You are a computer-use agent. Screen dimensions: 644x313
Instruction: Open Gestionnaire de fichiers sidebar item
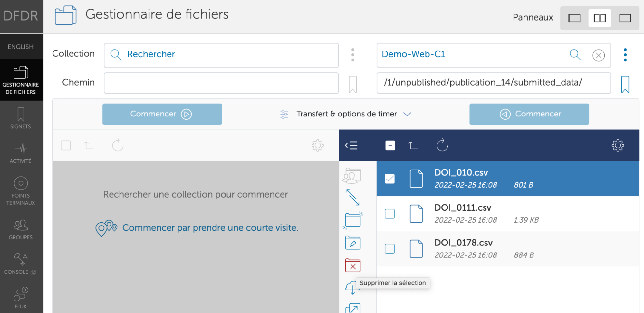pos(21,80)
